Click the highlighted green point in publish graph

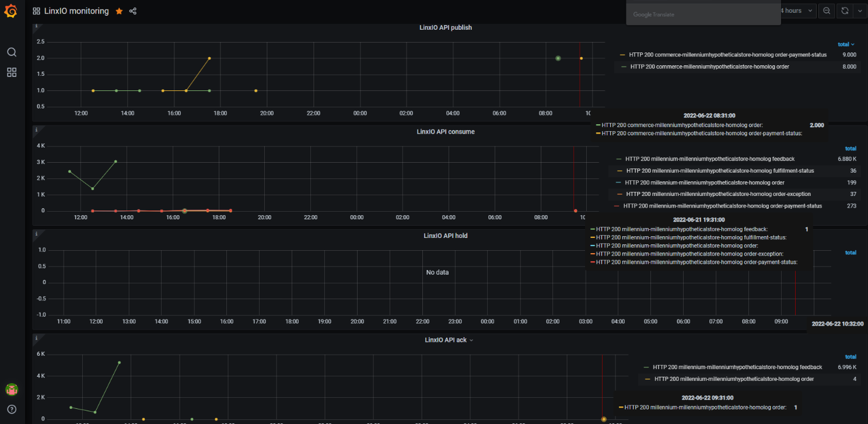[558, 58]
